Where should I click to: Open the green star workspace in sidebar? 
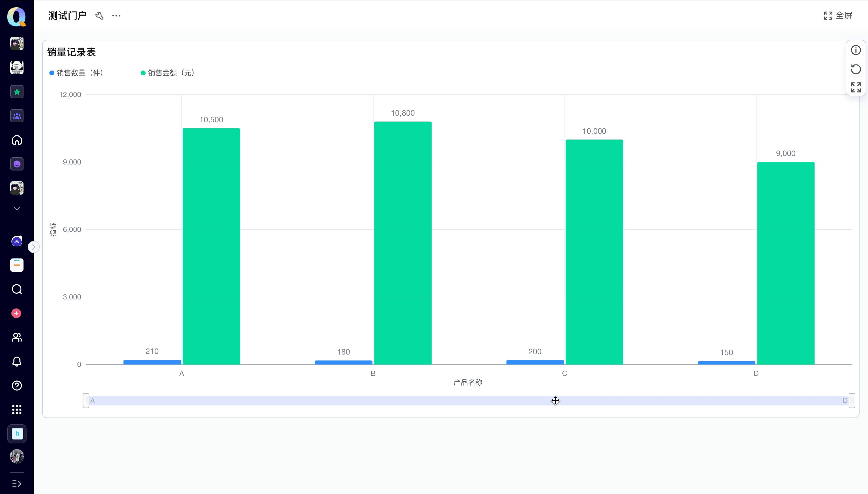[x=17, y=92]
